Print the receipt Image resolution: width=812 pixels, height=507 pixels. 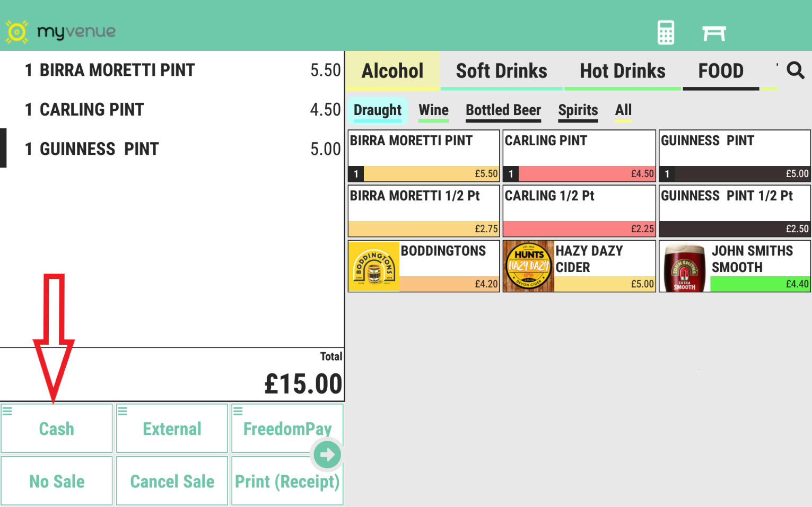tap(287, 481)
